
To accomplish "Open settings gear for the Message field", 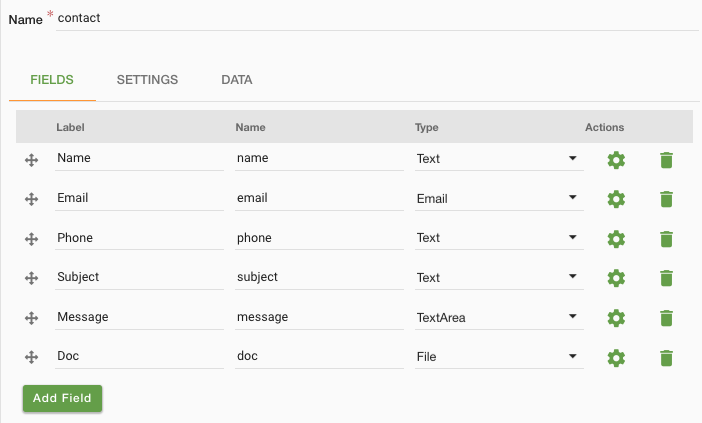I will (616, 318).
